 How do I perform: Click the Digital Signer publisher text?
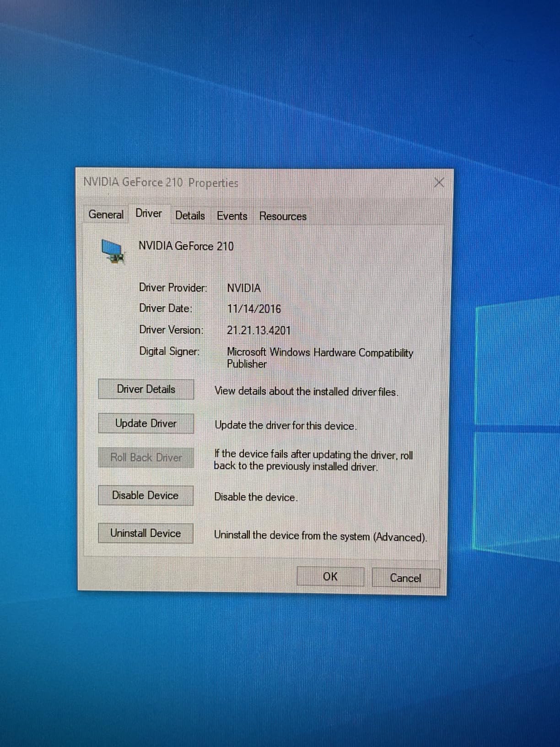coord(320,358)
